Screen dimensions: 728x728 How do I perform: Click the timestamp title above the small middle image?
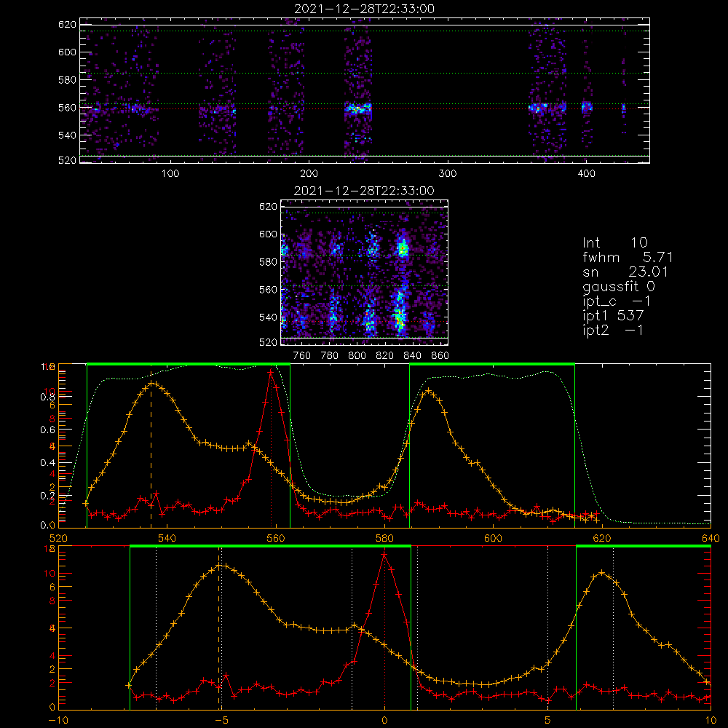tap(364, 191)
